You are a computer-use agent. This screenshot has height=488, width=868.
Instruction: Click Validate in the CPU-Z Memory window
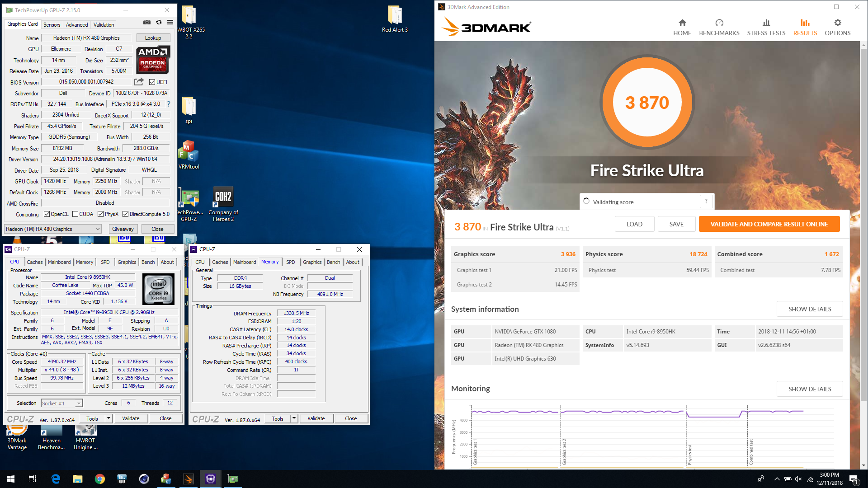point(316,418)
